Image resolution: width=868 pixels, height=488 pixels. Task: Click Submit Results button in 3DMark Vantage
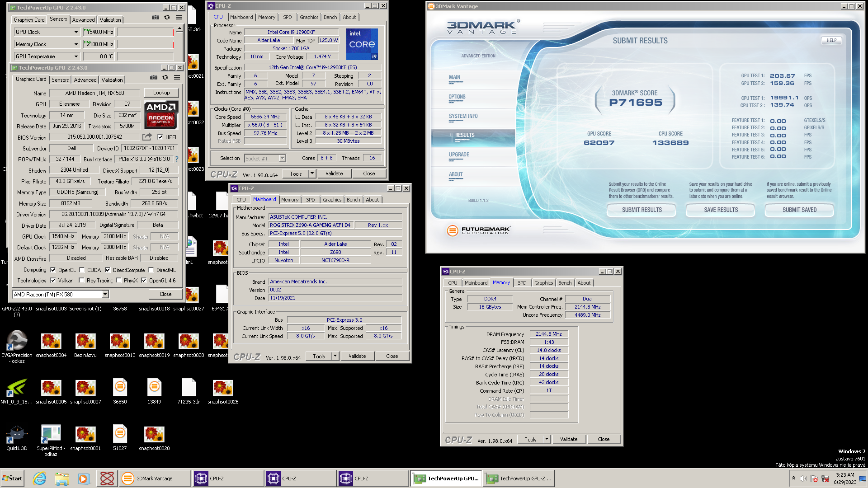pyautogui.click(x=642, y=210)
